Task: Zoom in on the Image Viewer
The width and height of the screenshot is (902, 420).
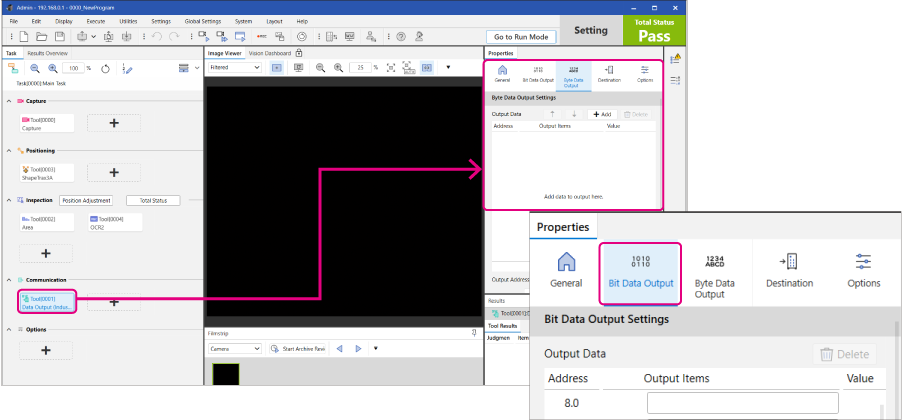Action: (x=339, y=68)
